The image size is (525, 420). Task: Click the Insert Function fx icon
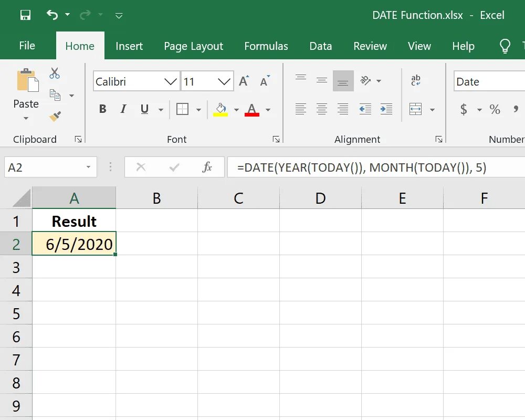coord(207,167)
